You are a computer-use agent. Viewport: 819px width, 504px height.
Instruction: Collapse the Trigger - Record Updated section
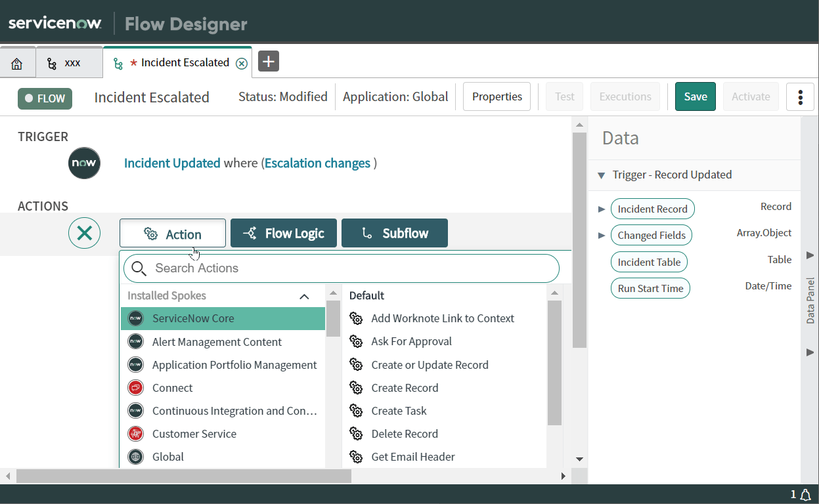(x=600, y=175)
